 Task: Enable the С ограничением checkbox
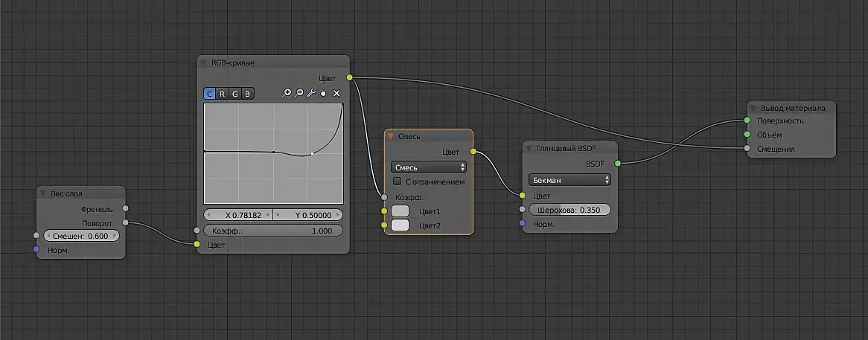[x=397, y=182]
